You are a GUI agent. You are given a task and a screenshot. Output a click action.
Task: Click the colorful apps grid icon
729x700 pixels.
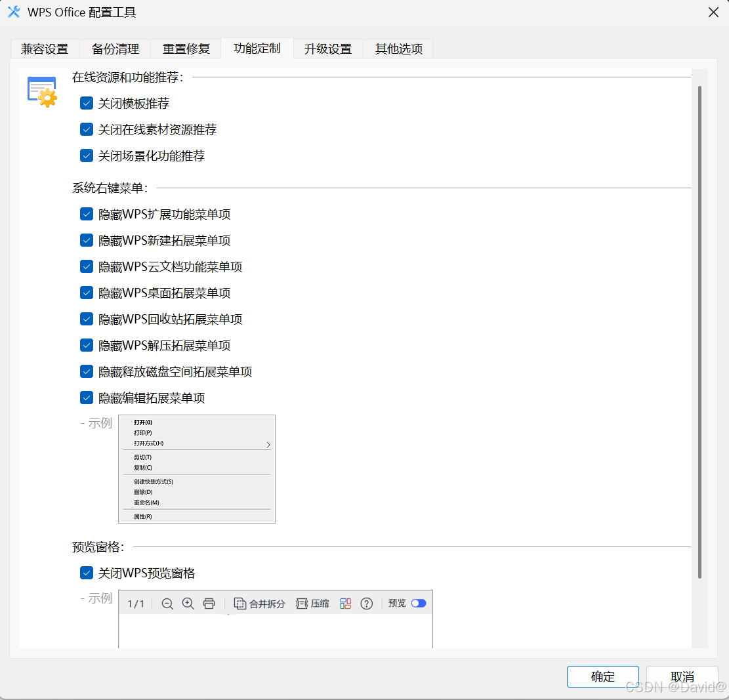[x=345, y=604]
